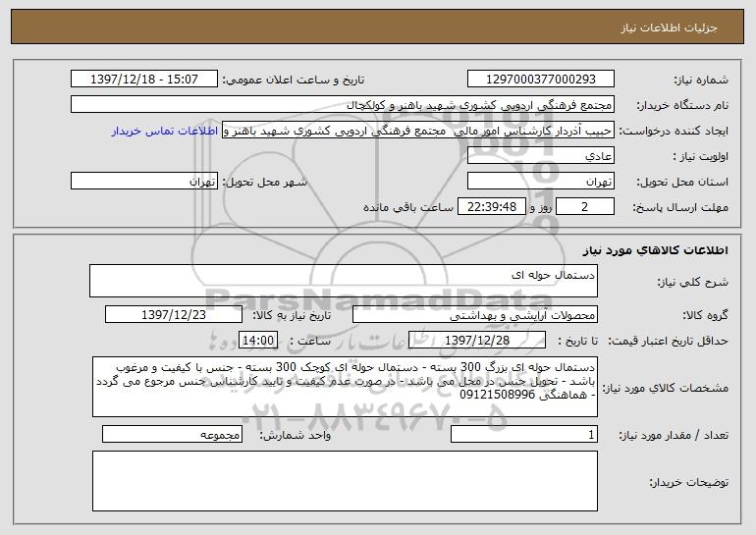This screenshot has width=756, height=535.
Task: Click the label حداقل تاریخ اعتبار قیمت
Action: (x=668, y=342)
